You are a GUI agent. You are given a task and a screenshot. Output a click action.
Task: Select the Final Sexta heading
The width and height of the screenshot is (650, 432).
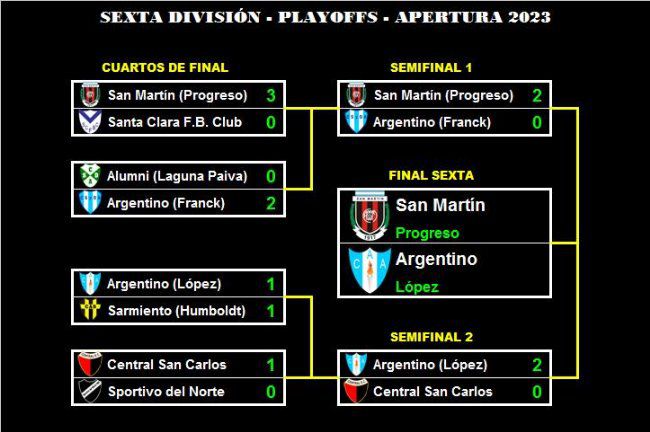(x=431, y=175)
